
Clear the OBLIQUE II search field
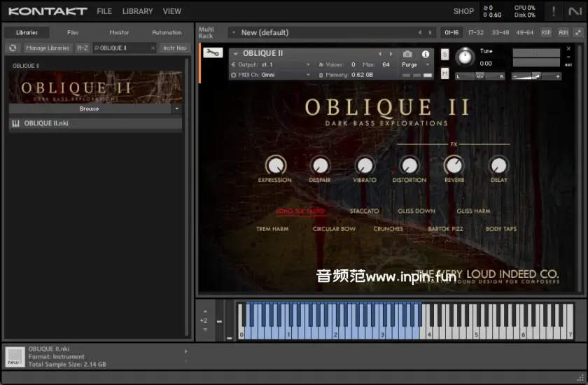(152, 48)
